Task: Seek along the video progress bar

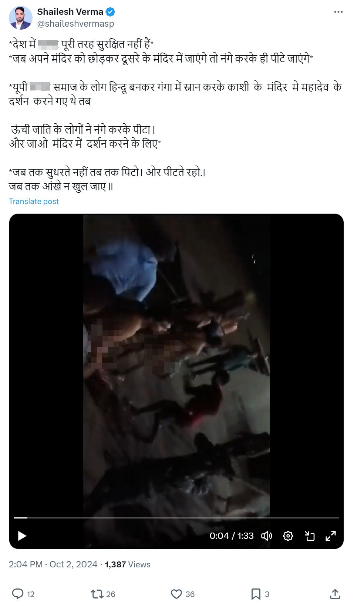Action: pyautogui.click(x=176, y=517)
